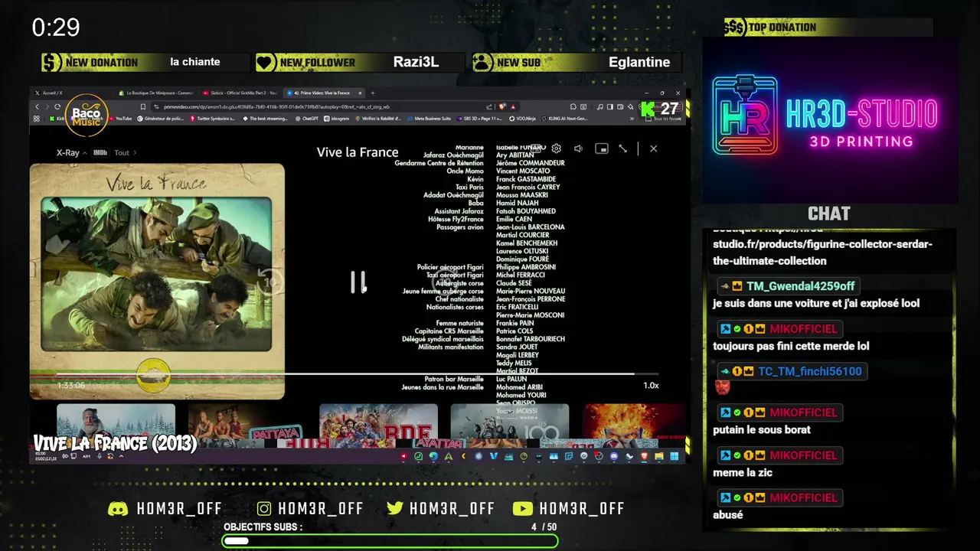Toggle fullscreen in the video player
Screen dimensions: 980x551
click(x=623, y=148)
